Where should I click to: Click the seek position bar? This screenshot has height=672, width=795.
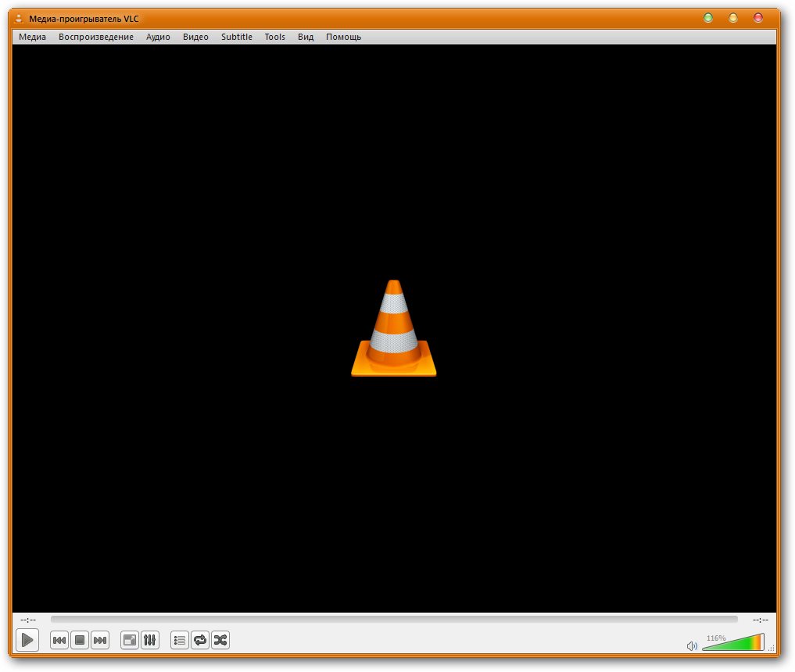point(394,620)
